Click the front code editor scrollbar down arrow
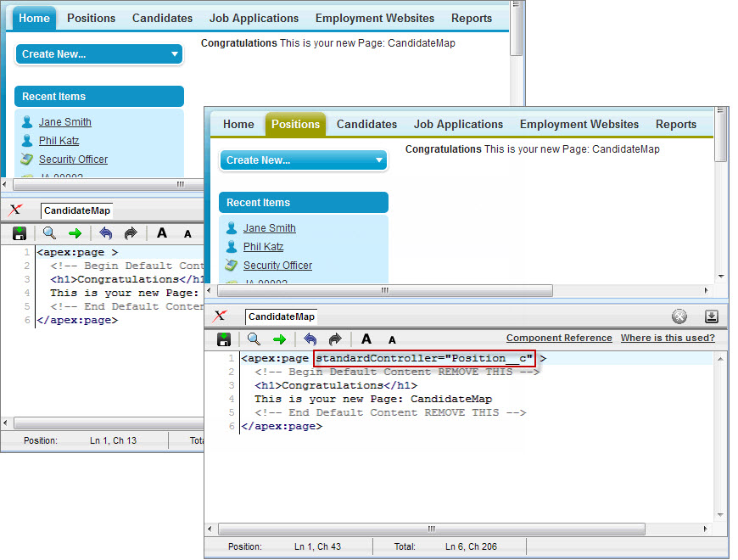Image resolution: width=738 pixels, height=560 pixels. tap(720, 515)
